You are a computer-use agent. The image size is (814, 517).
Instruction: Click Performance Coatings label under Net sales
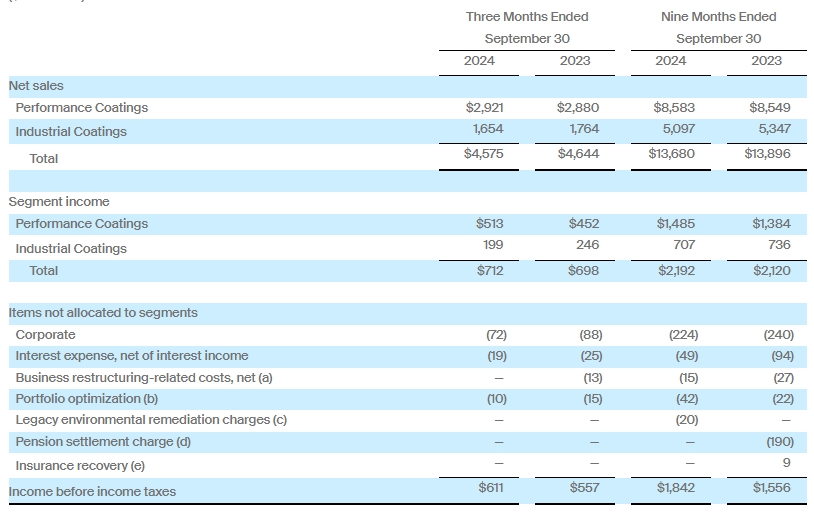(x=82, y=107)
